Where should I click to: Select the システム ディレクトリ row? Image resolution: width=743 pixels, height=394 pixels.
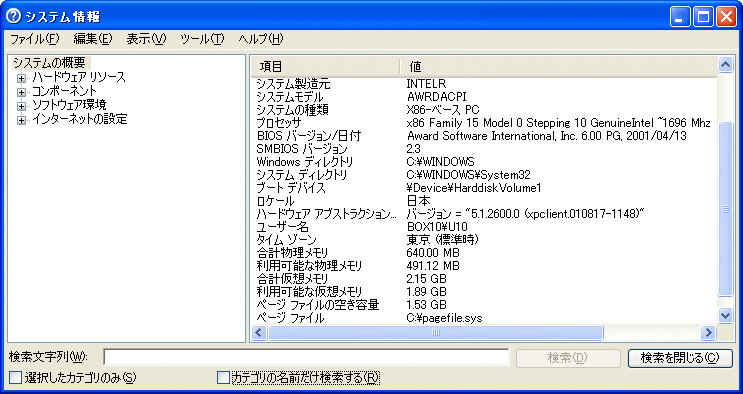click(484, 175)
